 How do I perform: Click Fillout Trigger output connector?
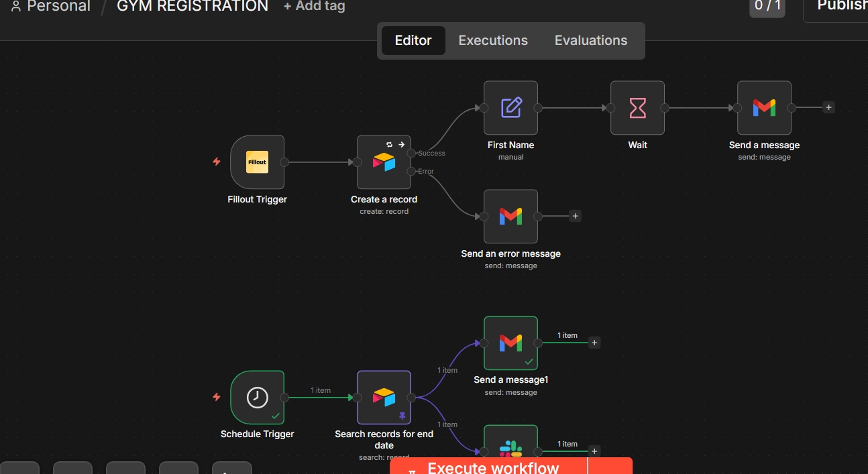coord(284,162)
